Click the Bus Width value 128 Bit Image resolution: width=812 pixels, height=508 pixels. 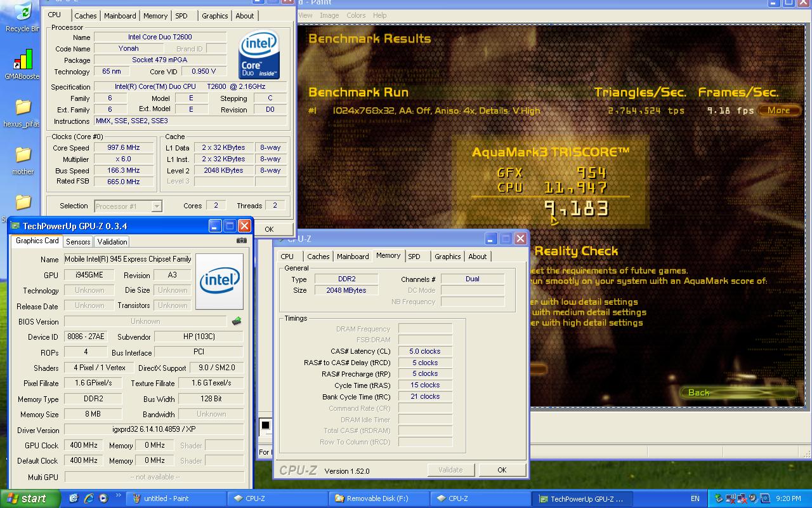tap(211, 399)
